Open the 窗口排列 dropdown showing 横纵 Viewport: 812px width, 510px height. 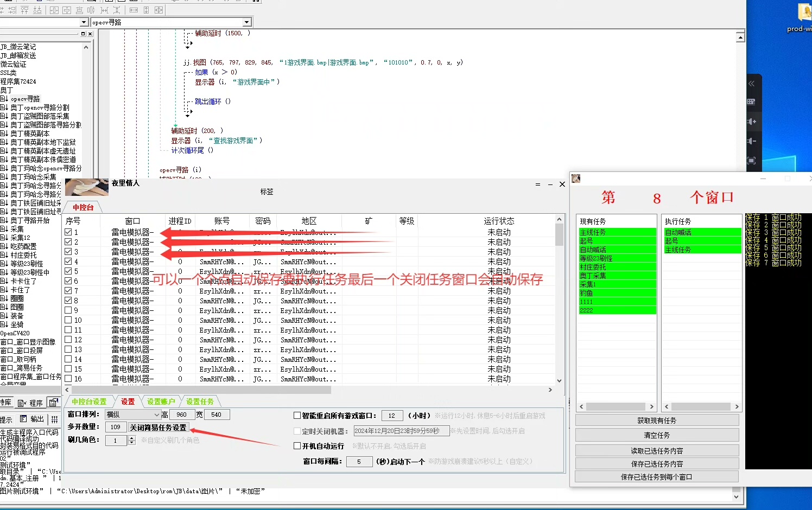[x=156, y=415]
